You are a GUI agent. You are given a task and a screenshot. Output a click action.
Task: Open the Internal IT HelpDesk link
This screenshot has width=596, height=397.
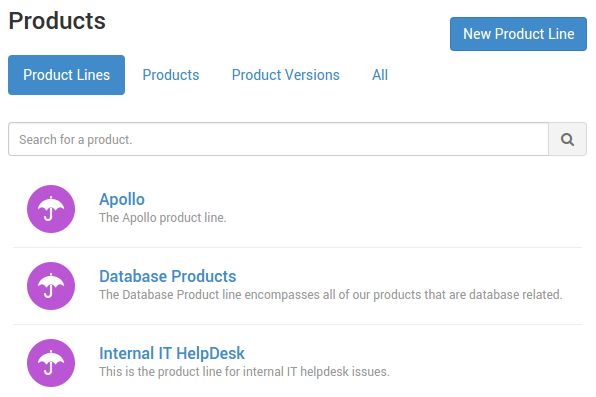coord(172,353)
